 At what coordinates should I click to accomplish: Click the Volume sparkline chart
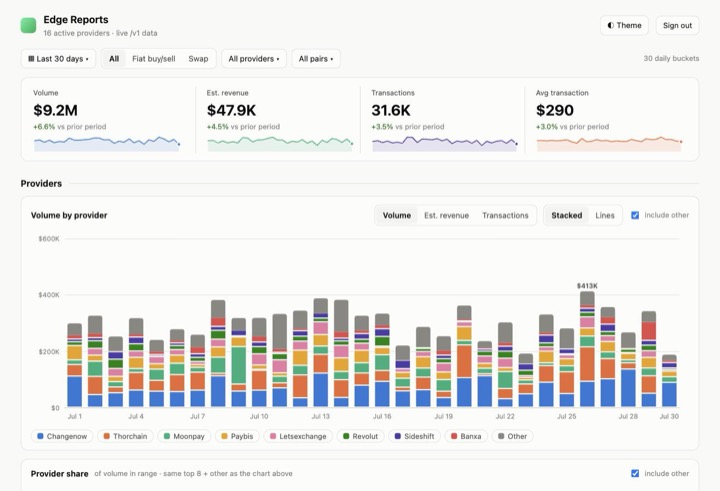107,144
